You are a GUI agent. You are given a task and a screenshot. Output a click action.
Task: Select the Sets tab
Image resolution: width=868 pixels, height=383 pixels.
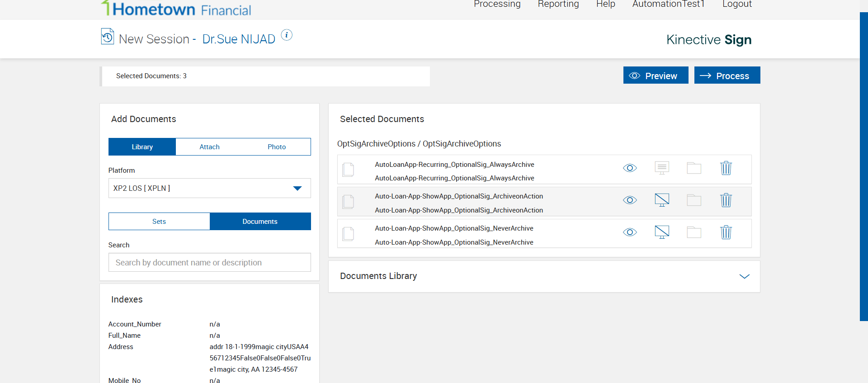159,222
